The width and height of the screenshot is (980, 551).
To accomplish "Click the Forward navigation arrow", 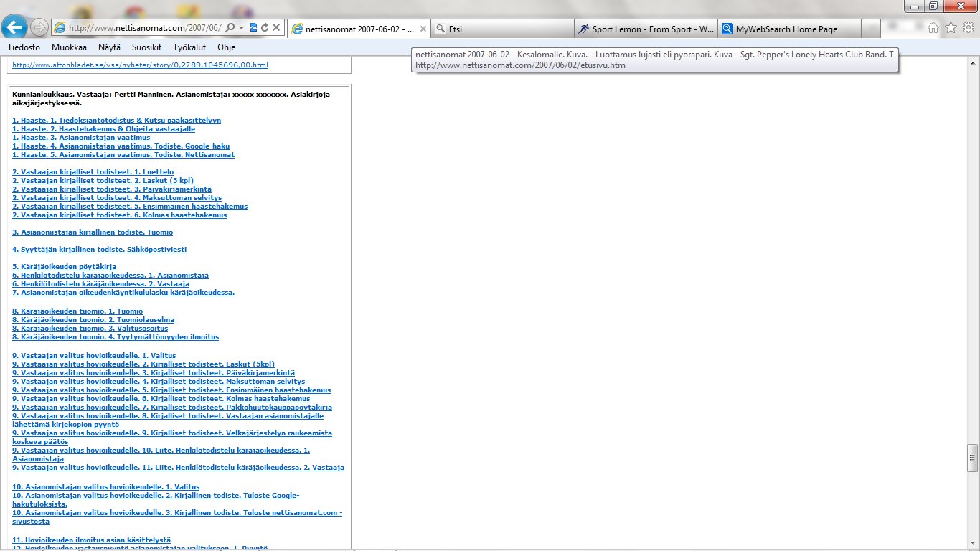I will (x=39, y=27).
